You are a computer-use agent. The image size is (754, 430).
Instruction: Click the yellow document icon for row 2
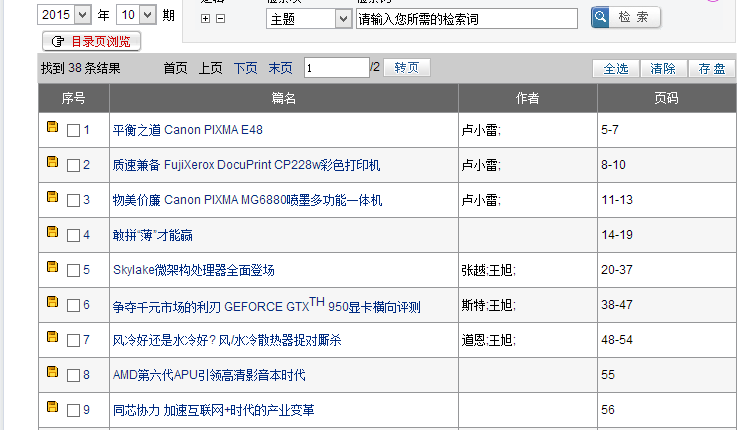[52, 162]
